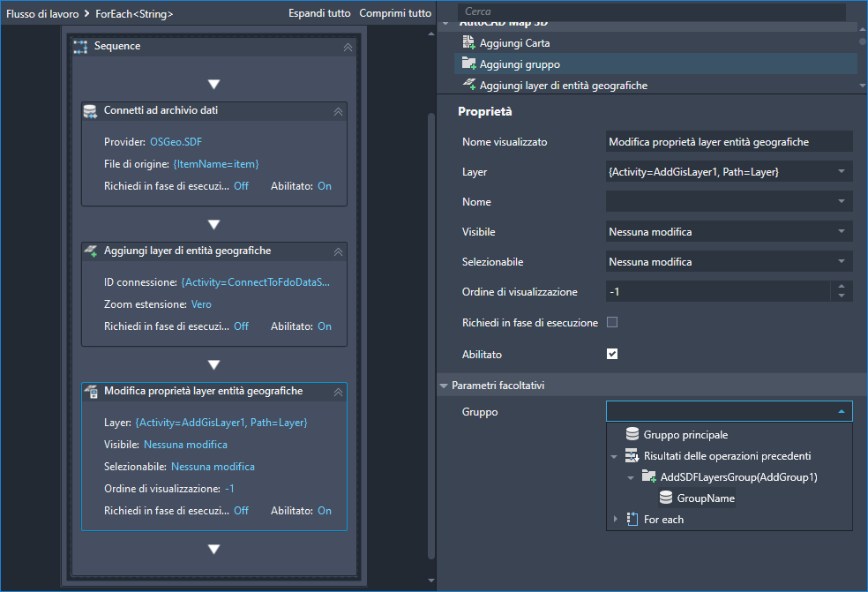Viewport: 868px width, 592px height.
Task: Click the {ItemName=item} file origin value
Action: point(216,164)
